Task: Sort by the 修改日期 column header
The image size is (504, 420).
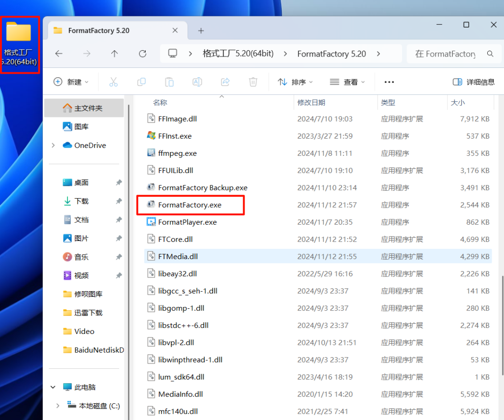Action: [311, 102]
